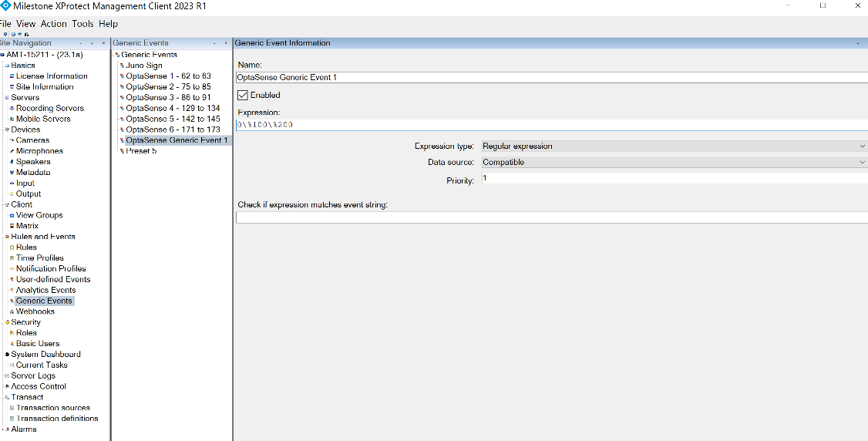This screenshot has height=441, width=868.
Task: Select OptaSense 2 - 75 to 85
Action: [168, 87]
